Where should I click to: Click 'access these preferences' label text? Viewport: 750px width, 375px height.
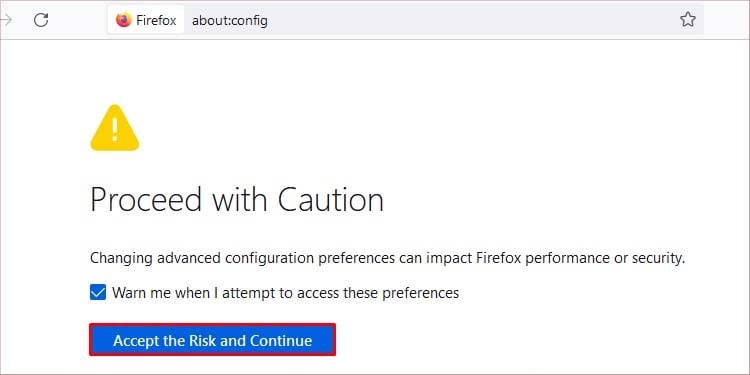(x=378, y=292)
